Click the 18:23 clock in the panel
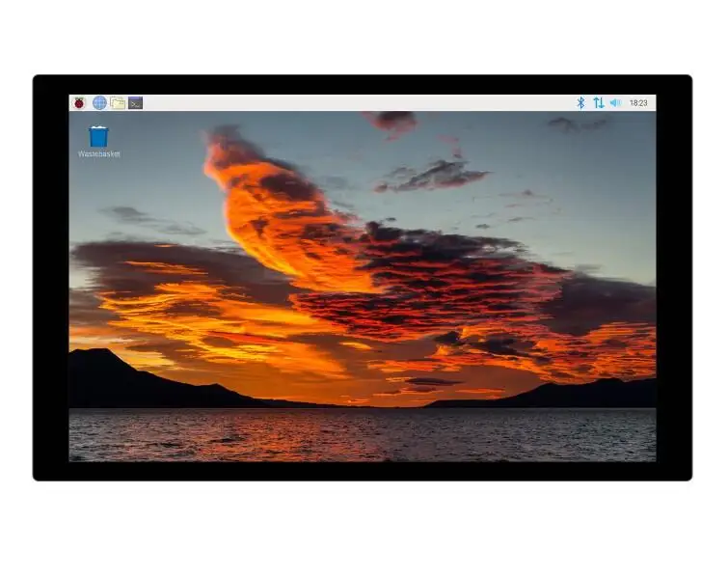The image size is (728, 577). 638,102
